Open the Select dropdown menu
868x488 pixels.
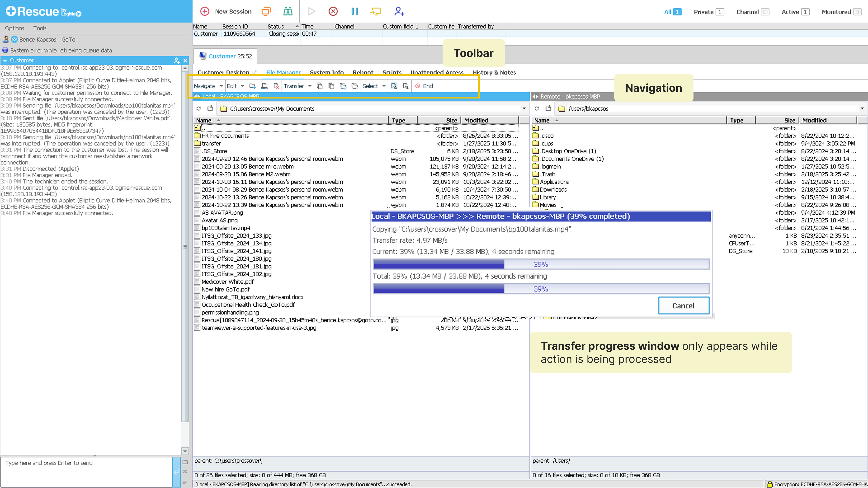pos(374,86)
